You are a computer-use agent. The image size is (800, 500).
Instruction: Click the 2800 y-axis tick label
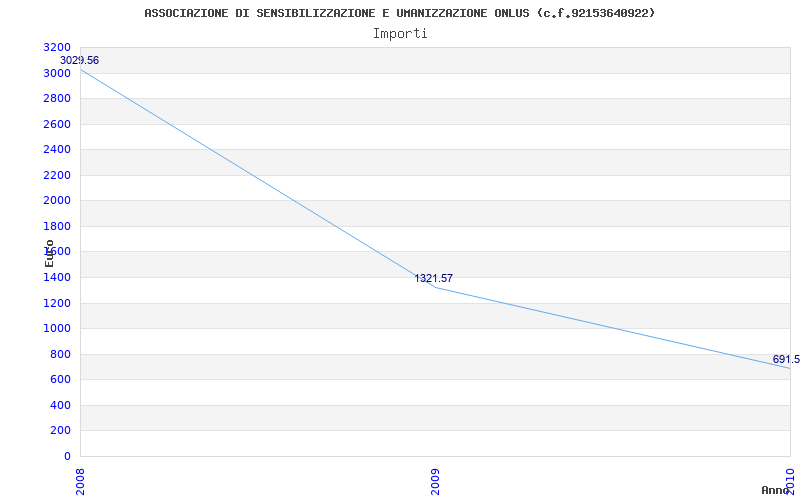[57, 98]
